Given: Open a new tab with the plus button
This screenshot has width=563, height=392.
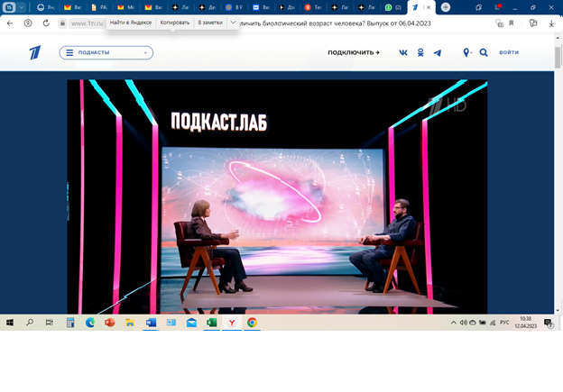Looking at the screenshot, I should coord(446,7).
